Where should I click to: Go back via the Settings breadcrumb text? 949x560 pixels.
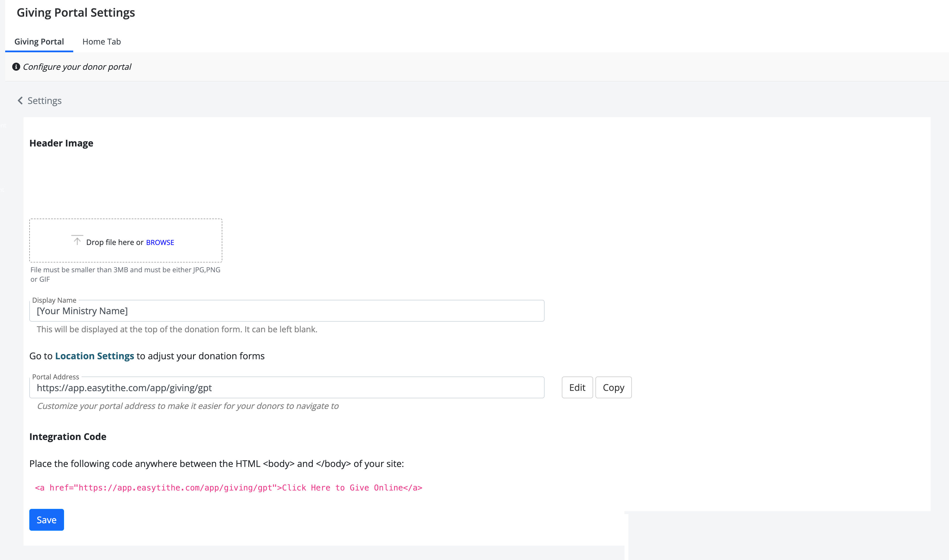click(x=45, y=101)
